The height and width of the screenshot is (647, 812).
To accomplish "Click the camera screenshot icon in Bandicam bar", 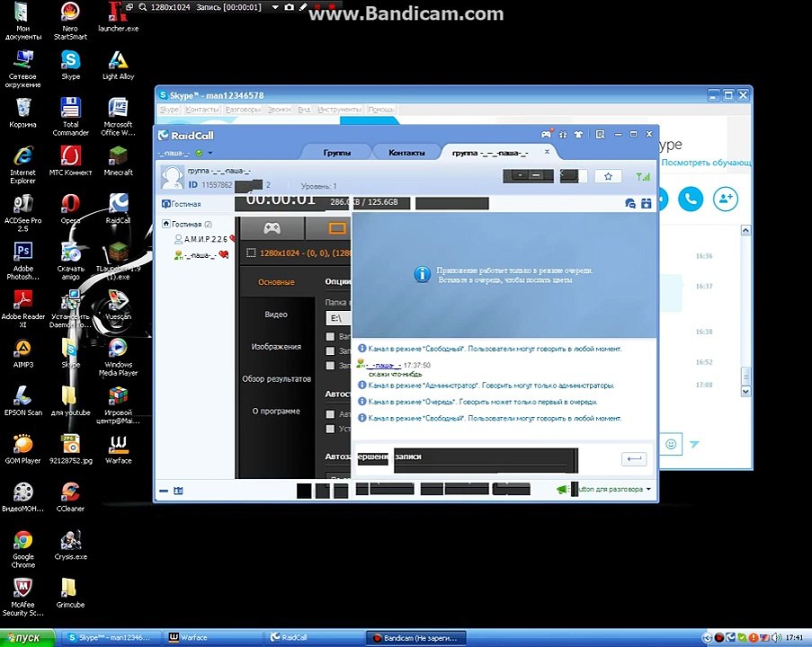I will [x=290, y=7].
